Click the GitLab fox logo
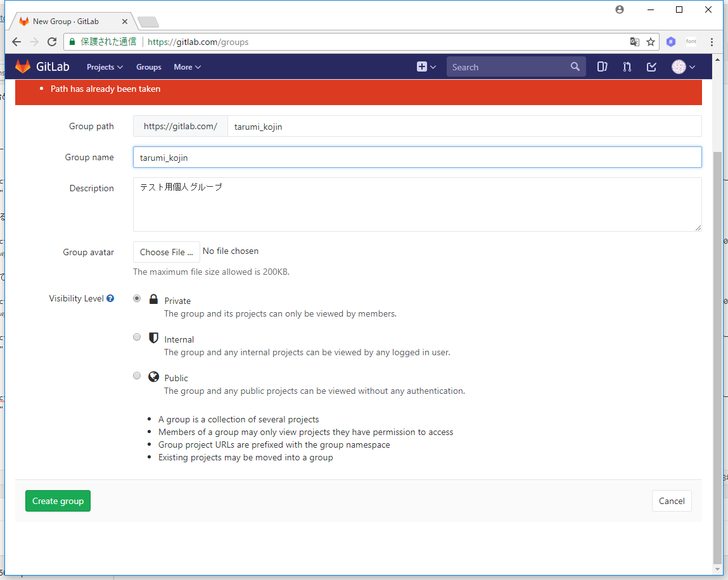 [23, 66]
